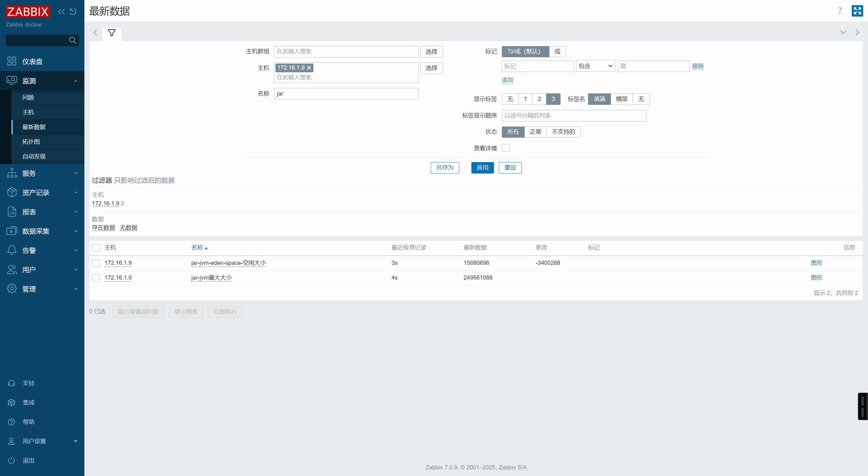The height and width of the screenshot is (476, 868).
Task: Go to previous filter tab arrow
Action: click(95, 32)
